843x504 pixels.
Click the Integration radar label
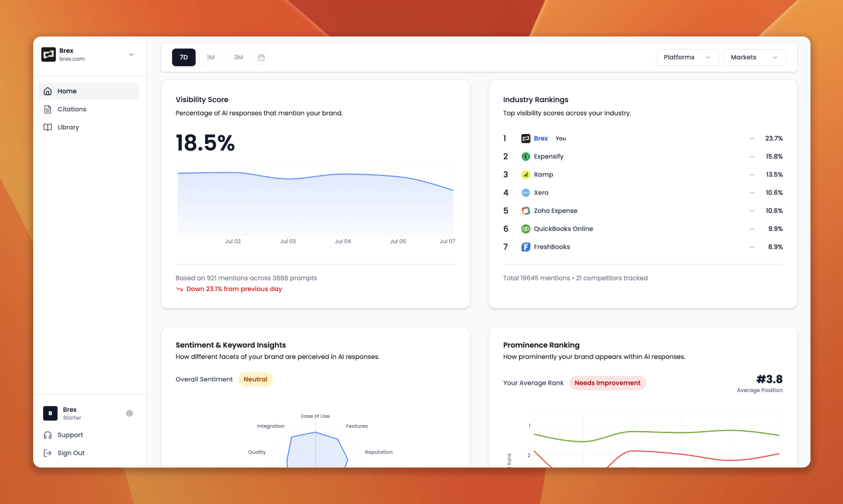pyautogui.click(x=271, y=426)
